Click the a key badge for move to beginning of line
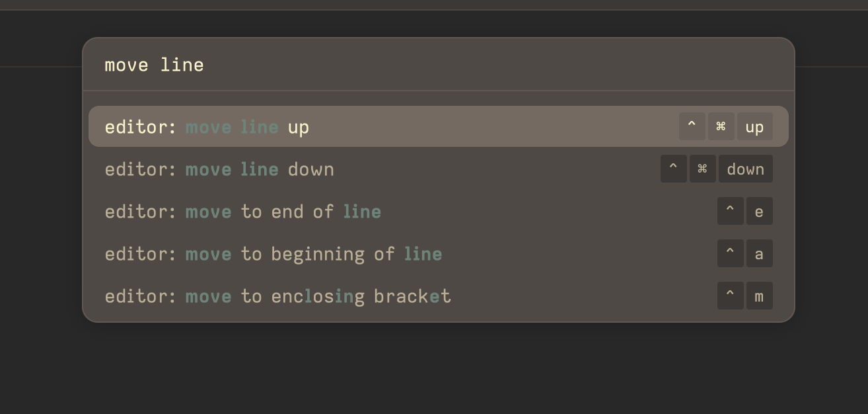 (760, 253)
